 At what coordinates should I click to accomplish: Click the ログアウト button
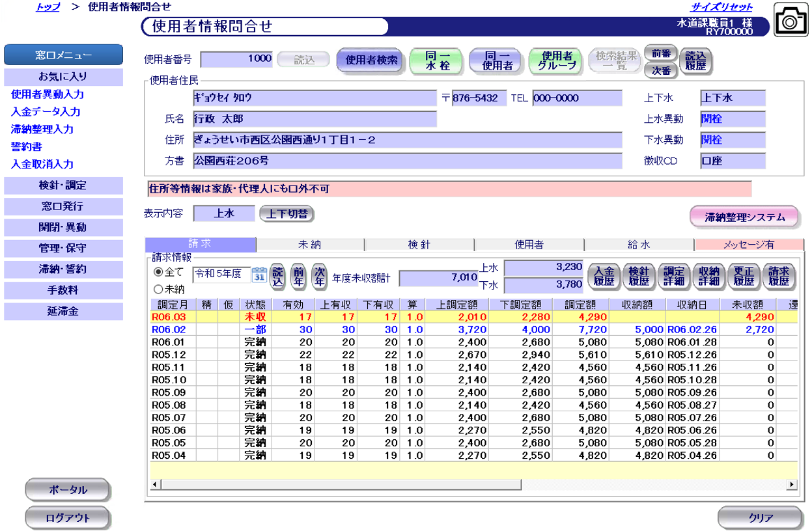click(67, 518)
